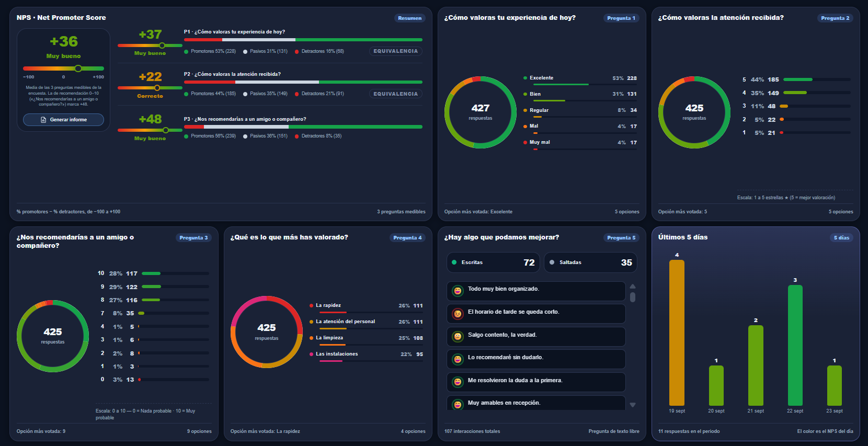This screenshot has height=446, width=868.
Task: Click the 427 respuestas donut chart
Action: (x=481, y=112)
